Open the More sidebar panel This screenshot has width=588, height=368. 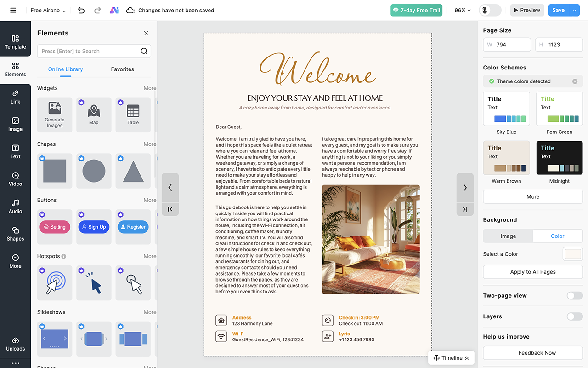click(16, 261)
